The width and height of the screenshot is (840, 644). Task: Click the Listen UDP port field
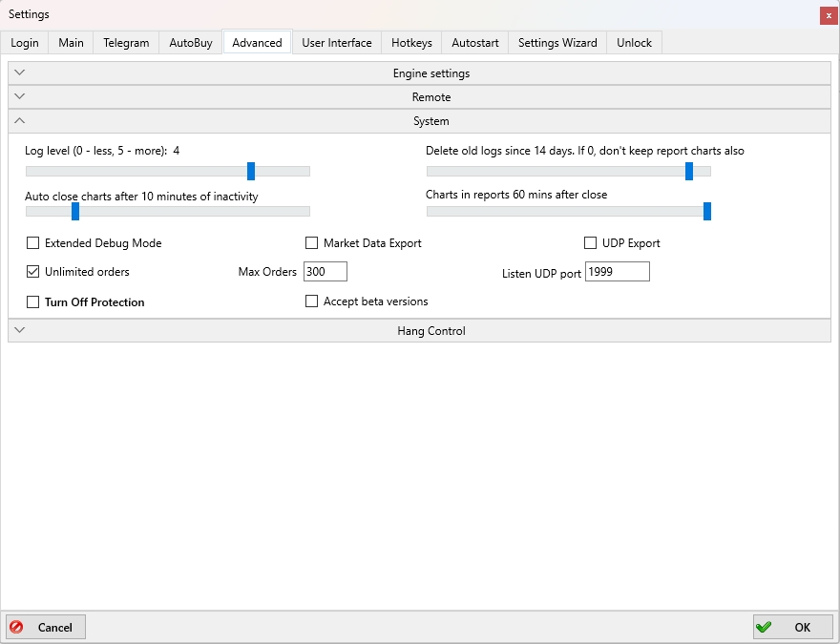(617, 272)
